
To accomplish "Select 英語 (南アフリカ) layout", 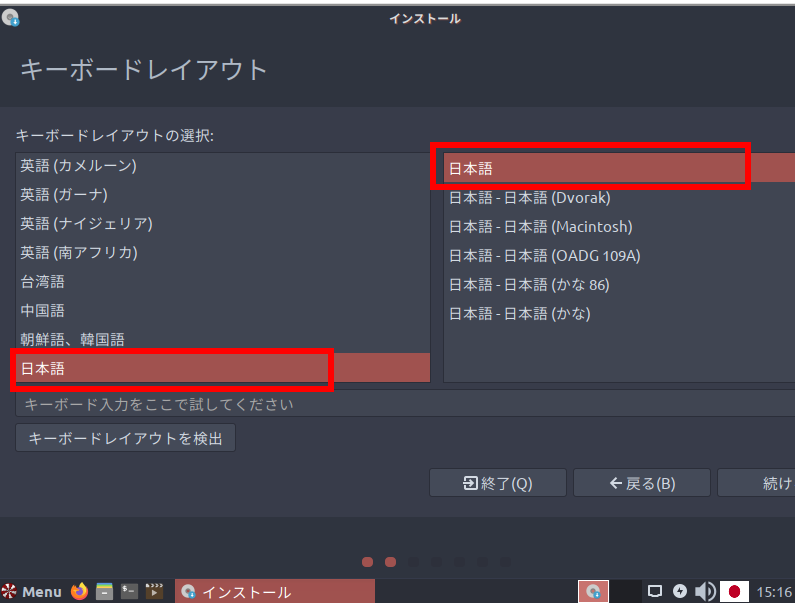I will [x=223, y=253].
